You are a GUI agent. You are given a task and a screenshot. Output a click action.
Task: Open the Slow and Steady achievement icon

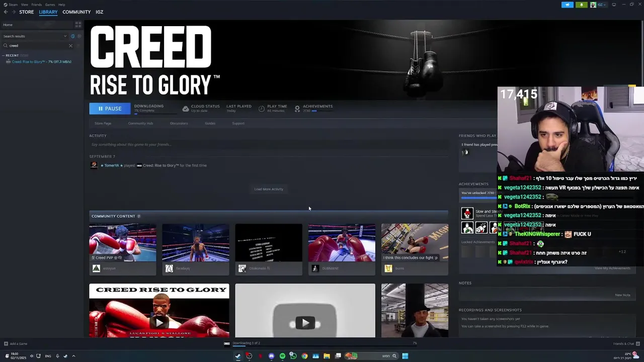[x=467, y=213]
